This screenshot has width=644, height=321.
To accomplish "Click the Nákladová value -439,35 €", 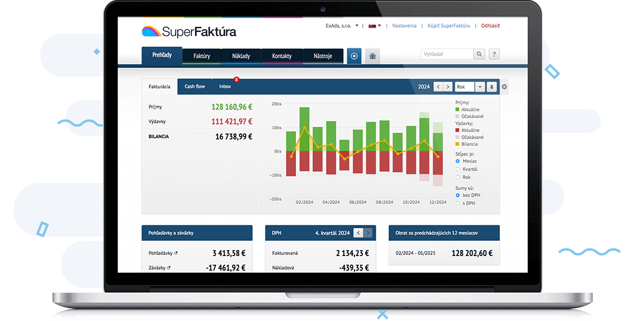I will pos(354,268).
